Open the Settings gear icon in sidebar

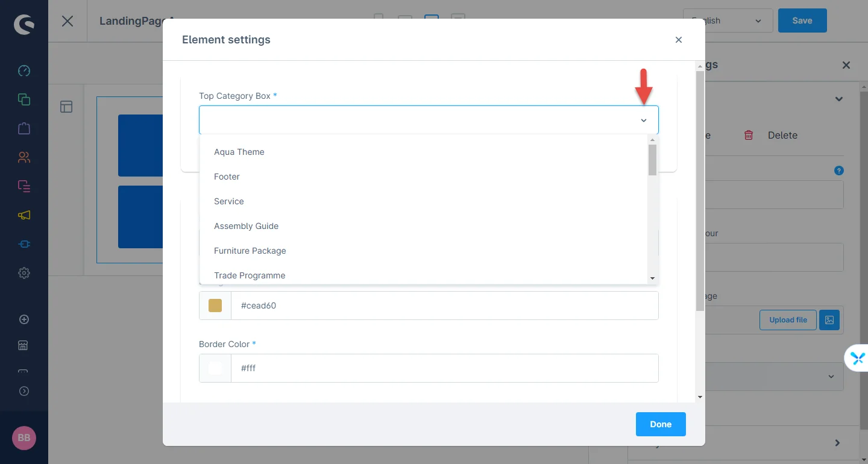pyautogui.click(x=24, y=273)
